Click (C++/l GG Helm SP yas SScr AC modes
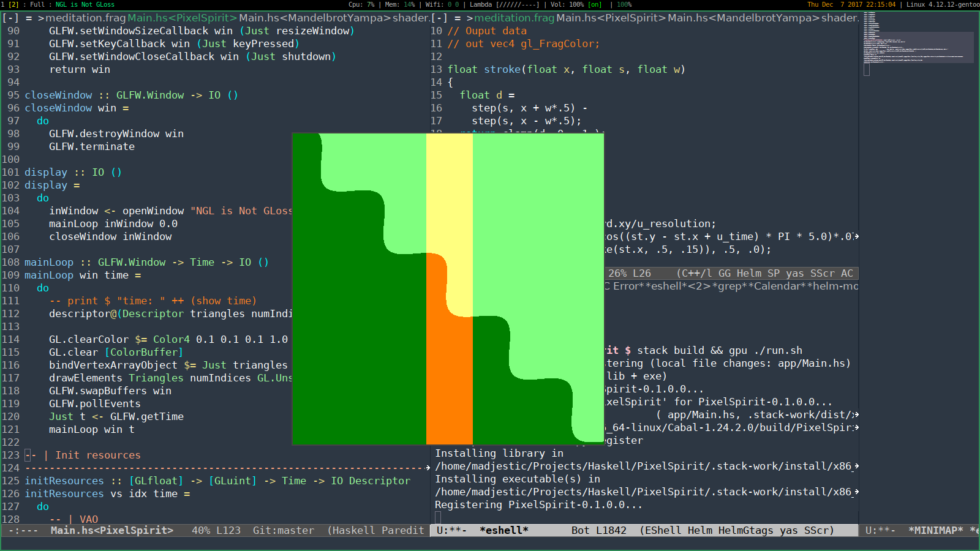Viewport: 980px width, 551px height. point(764,273)
